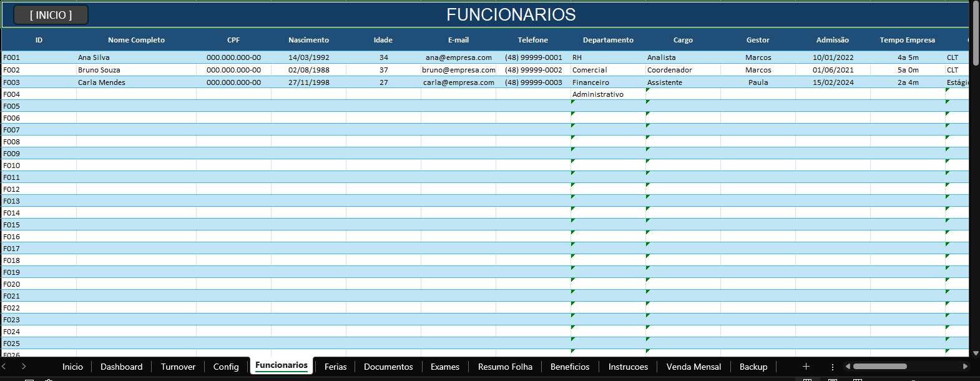The width and height of the screenshot is (980, 381).
Task: Click the horizontal scrollbar thumb
Action: (880, 367)
